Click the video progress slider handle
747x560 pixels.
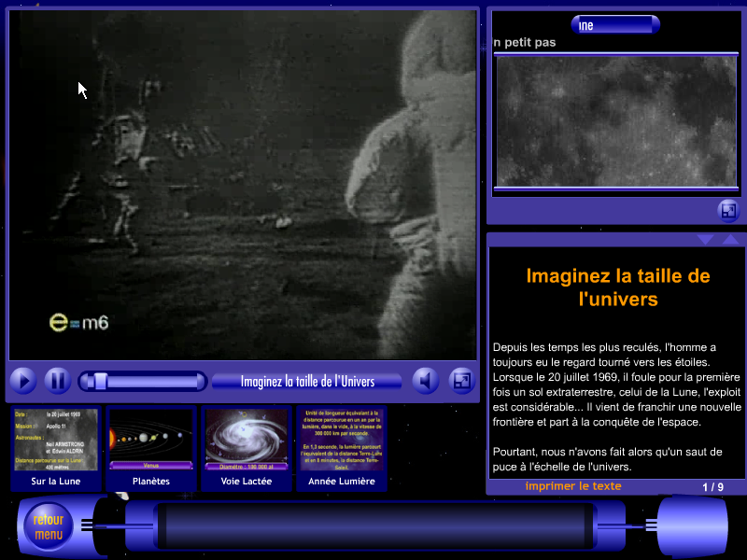(x=101, y=382)
